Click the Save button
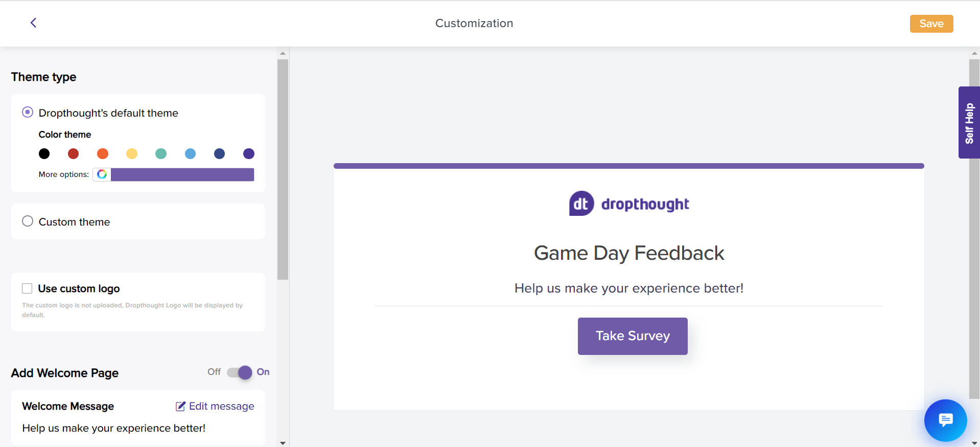Screen dimensions: 980x447 coord(931,24)
